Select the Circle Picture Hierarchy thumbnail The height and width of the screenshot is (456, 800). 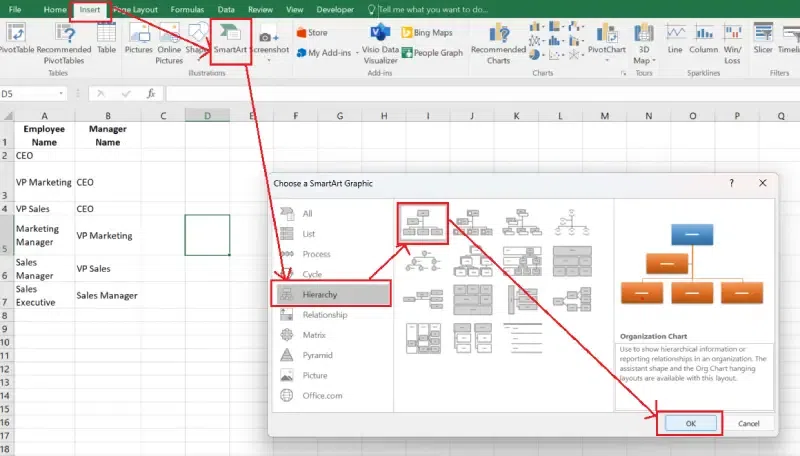tap(422, 261)
